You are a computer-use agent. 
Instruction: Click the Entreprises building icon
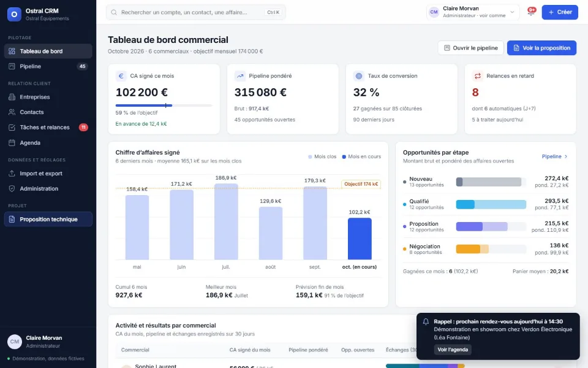(x=12, y=97)
